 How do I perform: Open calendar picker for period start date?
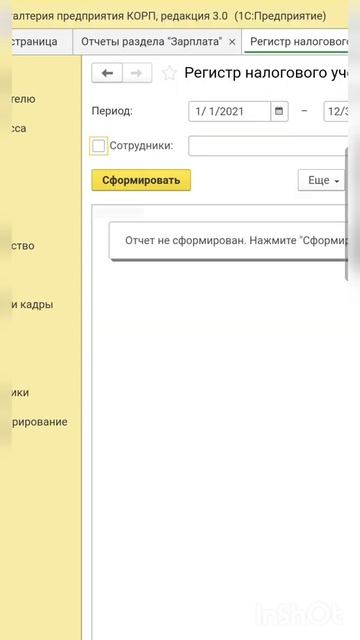[279, 111]
